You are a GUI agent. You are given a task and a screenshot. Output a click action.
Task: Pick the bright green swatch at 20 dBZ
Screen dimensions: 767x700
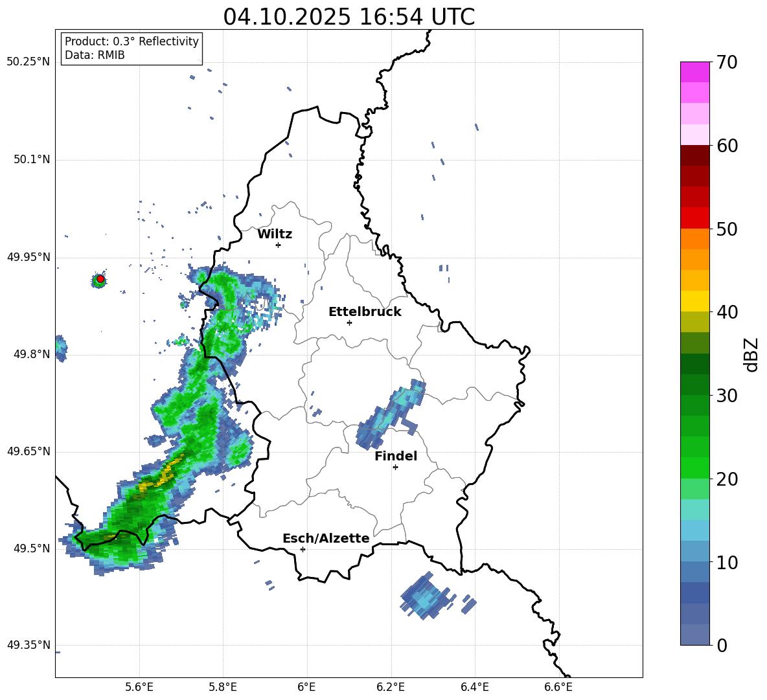pyautogui.click(x=694, y=468)
